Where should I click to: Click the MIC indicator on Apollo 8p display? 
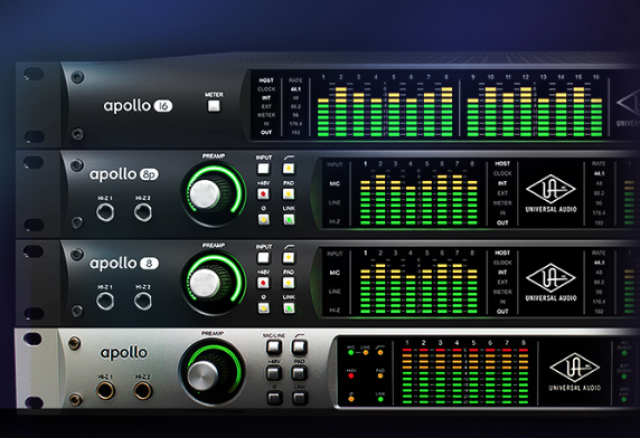tap(334, 184)
